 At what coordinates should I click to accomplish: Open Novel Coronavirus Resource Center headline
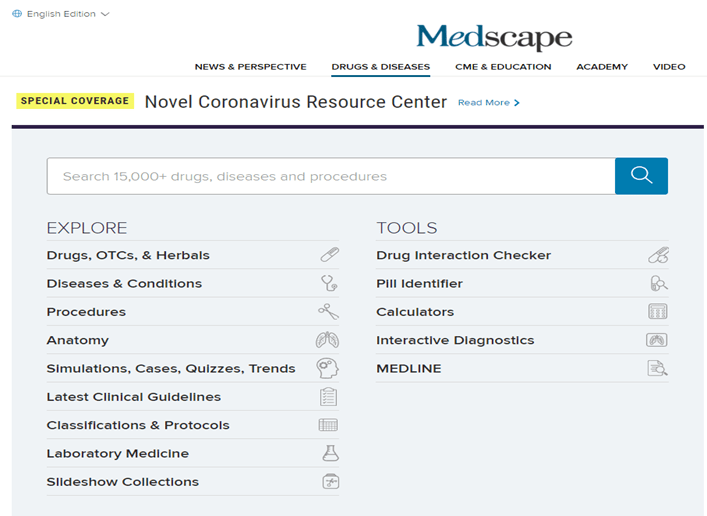pyautogui.click(x=296, y=102)
